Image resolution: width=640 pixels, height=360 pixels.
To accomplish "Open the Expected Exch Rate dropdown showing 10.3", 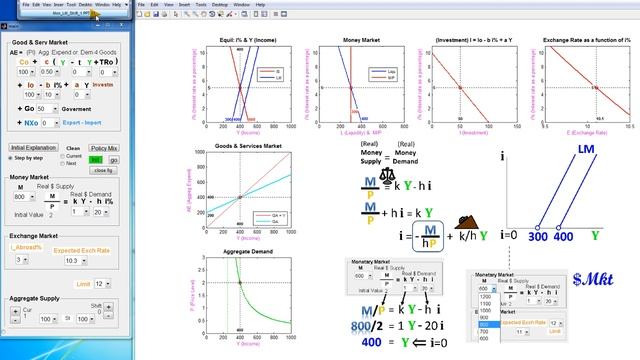I will coord(76,261).
